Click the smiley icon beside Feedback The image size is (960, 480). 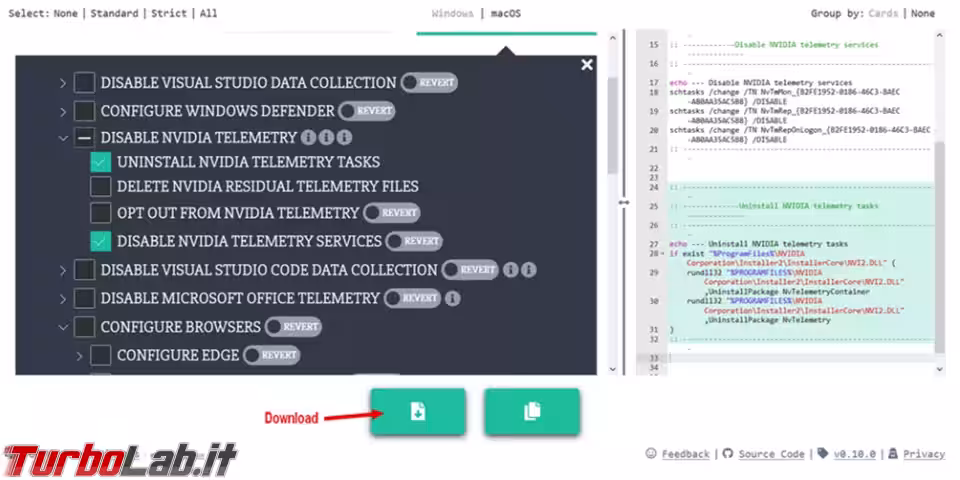point(651,454)
